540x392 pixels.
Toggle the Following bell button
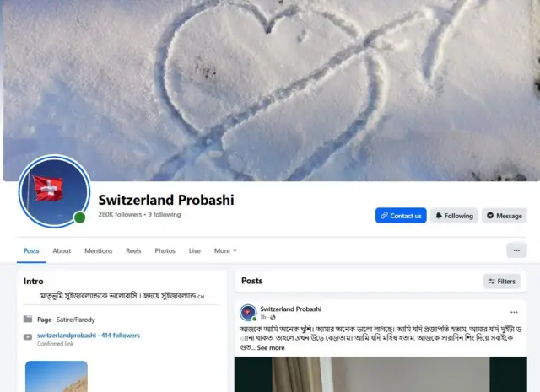coord(454,216)
